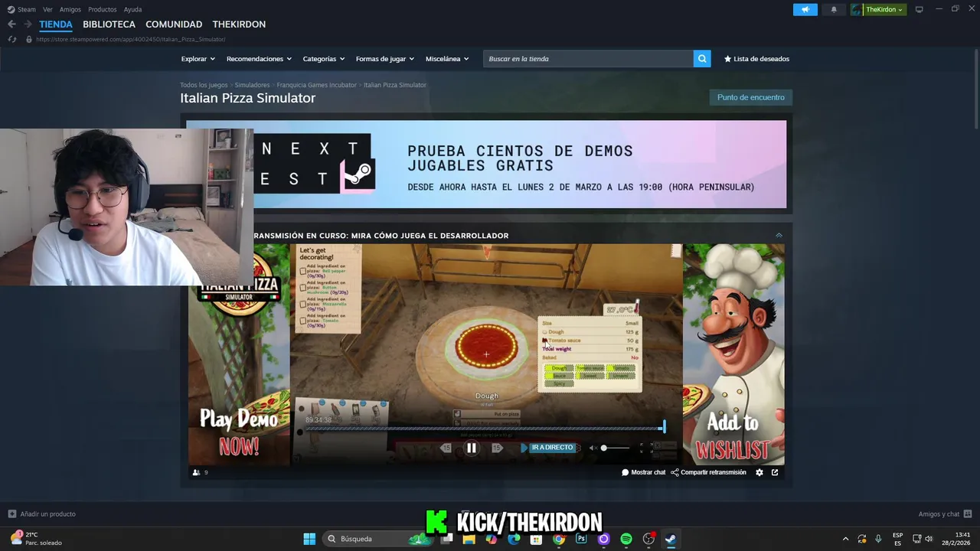The height and width of the screenshot is (551, 980).
Task: Expand the Formas de jugar dropdown
Action: [x=384, y=59]
